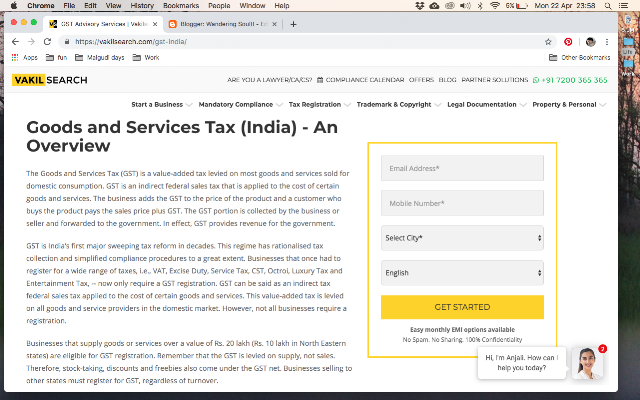
Task: Bookmark this page with the star
Action: pos(548,42)
